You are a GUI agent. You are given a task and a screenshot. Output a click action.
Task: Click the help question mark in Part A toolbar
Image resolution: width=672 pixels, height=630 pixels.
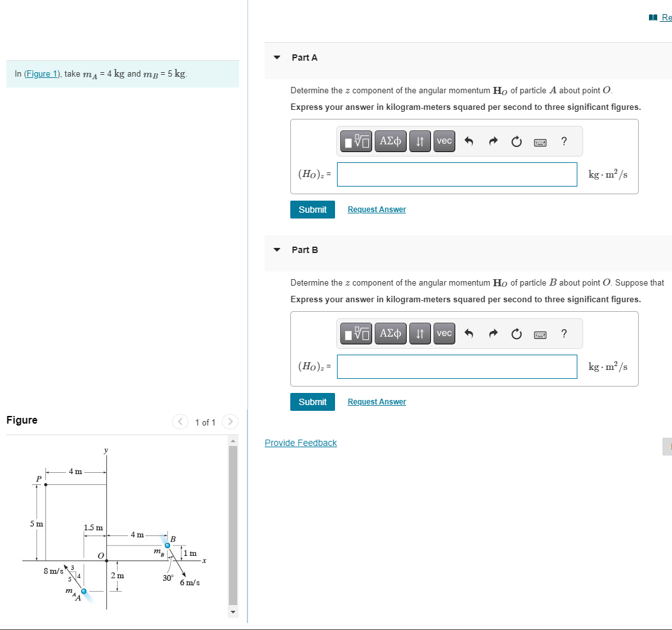(563, 141)
